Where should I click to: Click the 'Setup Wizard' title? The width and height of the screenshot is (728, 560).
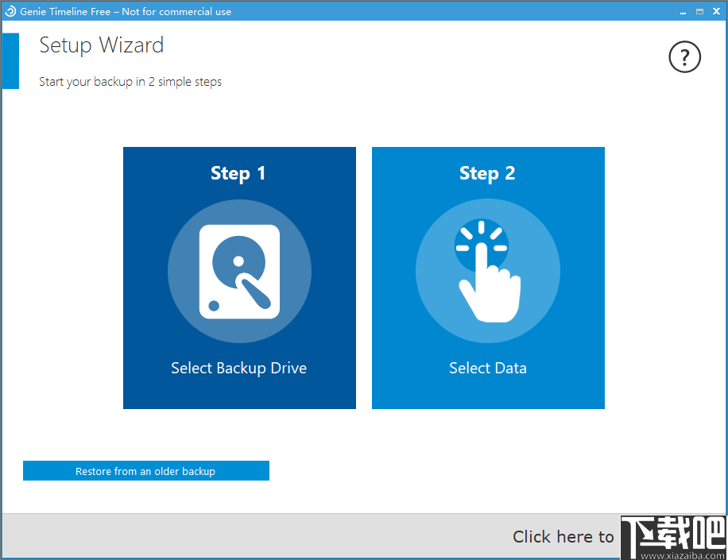(x=101, y=45)
